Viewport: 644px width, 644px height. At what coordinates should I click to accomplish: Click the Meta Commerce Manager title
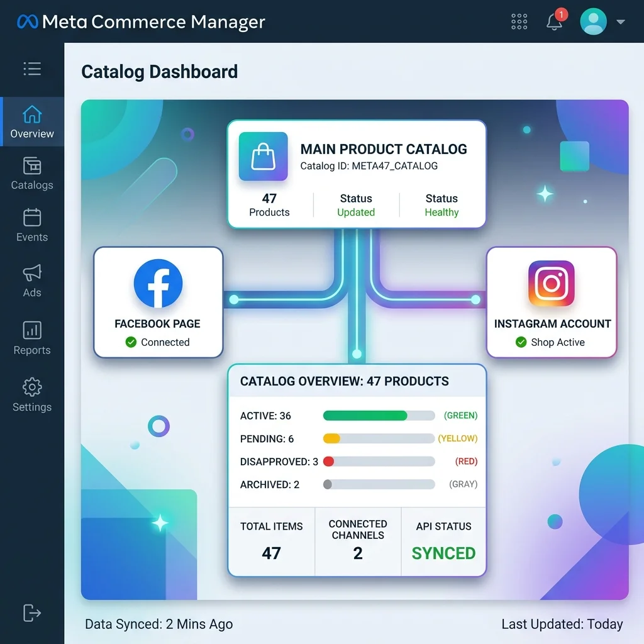click(153, 22)
